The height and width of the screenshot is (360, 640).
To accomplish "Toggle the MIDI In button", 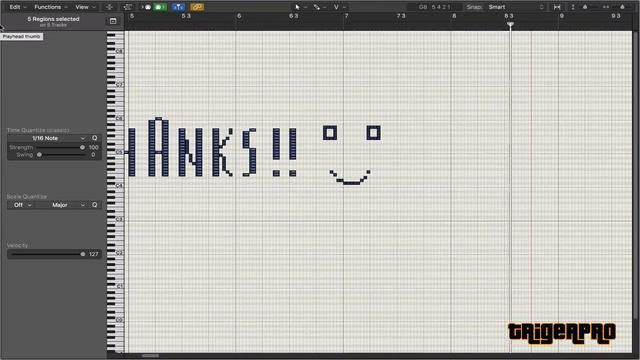I will click(147, 7).
